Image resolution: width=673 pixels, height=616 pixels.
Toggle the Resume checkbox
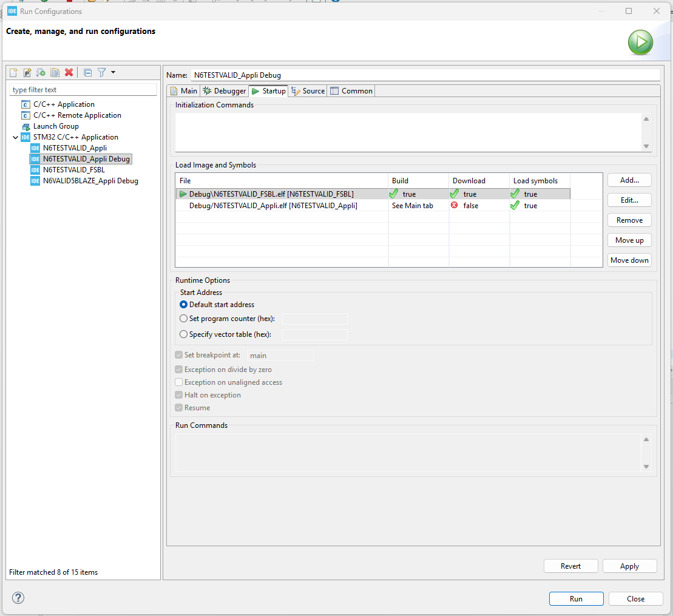click(x=178, y=408)
